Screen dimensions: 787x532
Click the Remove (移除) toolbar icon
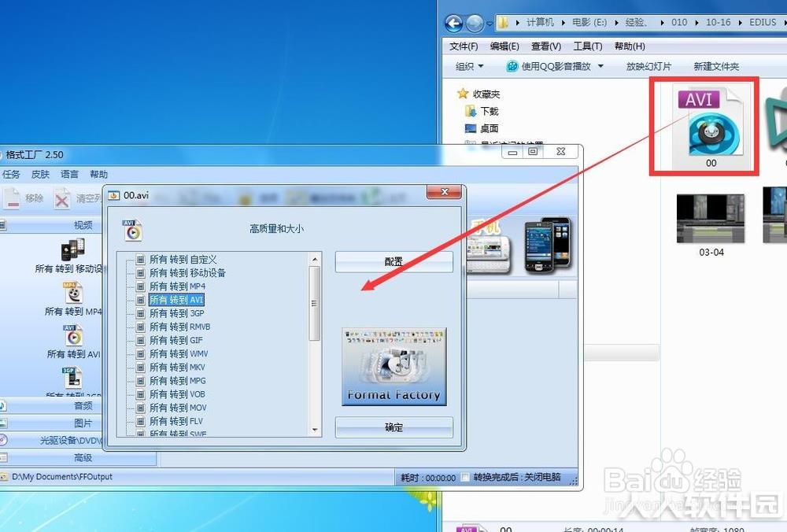(12, 199)
